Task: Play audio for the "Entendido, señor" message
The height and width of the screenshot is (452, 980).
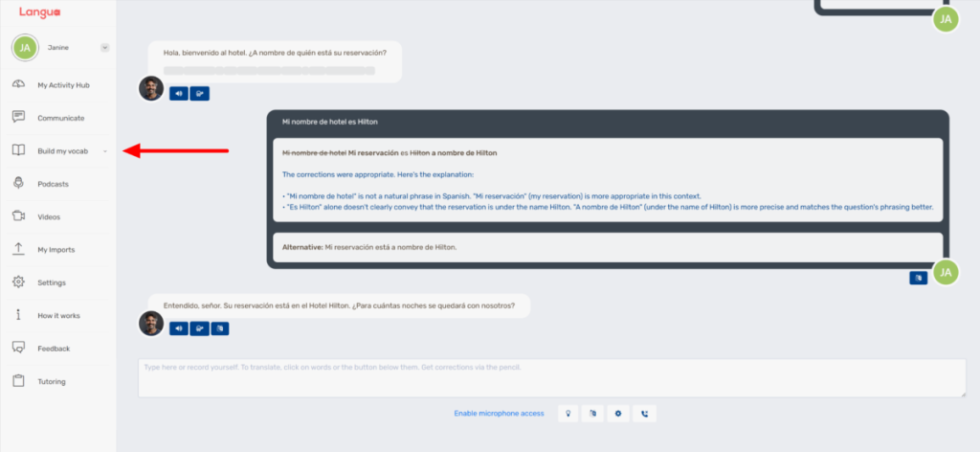Action: pos(179,328)
